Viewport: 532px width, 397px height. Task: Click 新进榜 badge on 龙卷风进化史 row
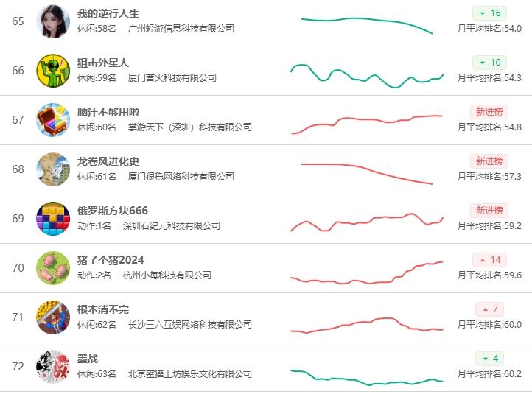point(489,161)
